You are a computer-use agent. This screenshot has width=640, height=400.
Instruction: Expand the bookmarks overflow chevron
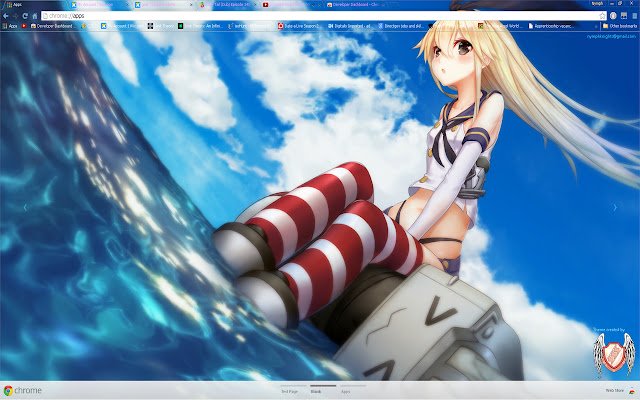coord(596,26)
